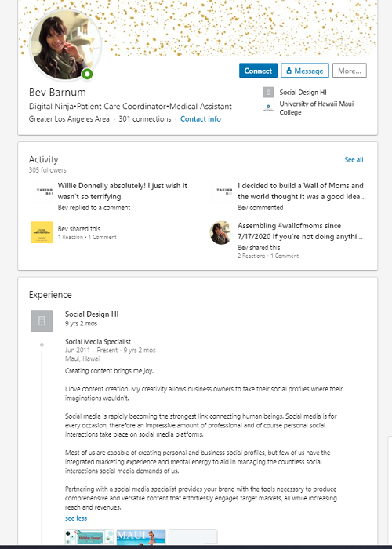This screenshot has width=392, height=549.
Task: Click the Connect button
Action: [x=258, y=71]
